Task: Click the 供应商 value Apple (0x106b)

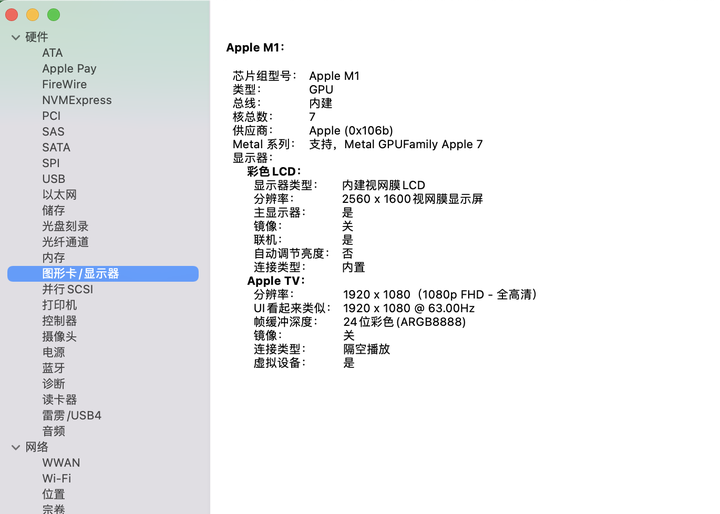Action: click(x=351, y=130)
